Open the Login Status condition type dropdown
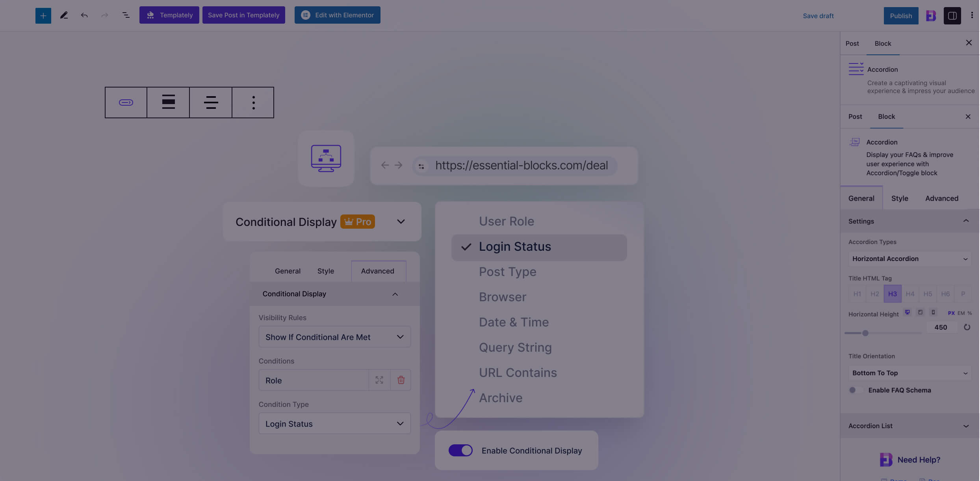Viewport: 980px width, 481px height. (335, 423)
